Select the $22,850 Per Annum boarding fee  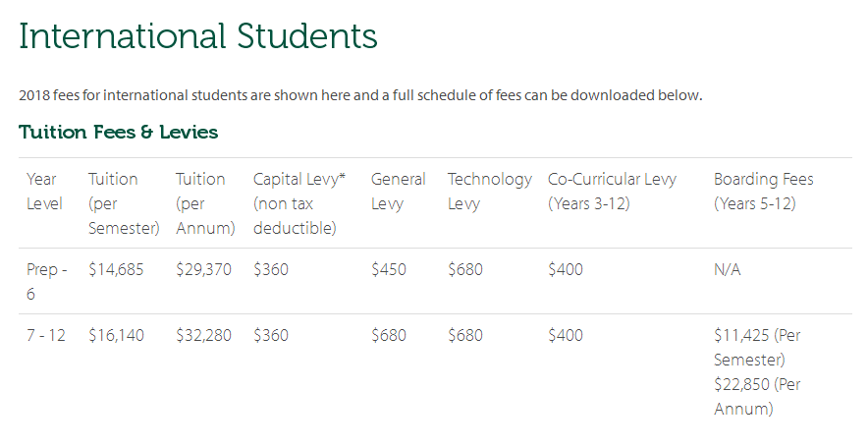[x=757, y=396]
